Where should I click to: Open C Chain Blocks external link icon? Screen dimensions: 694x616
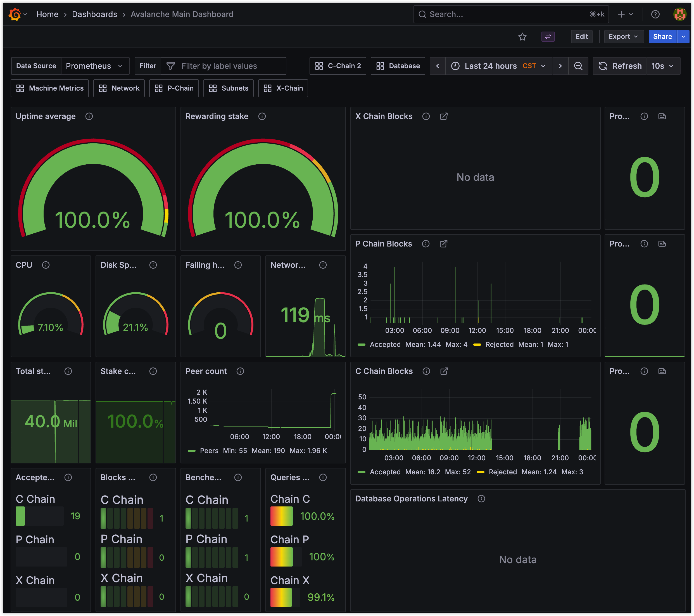(444, 371)
